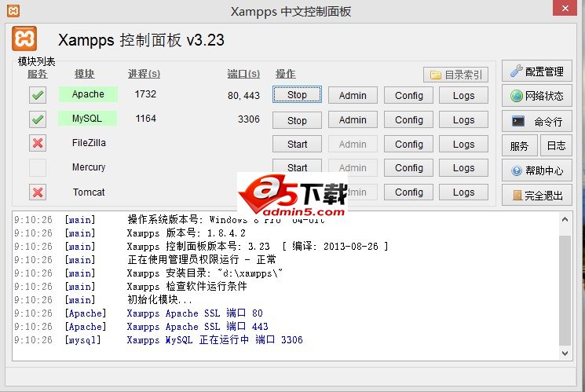Screen dimensions: 585x392
Task: Open Config for Apache
Action: [x=408, y=96]
